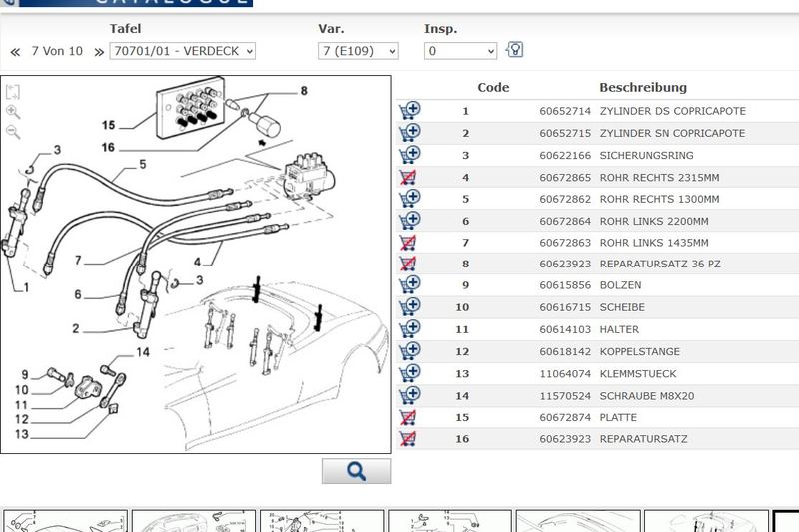The width and height of the screenshot is (799, 532).
Task: Open the Tafel dropdown showing 70701/01 - VERDECK
Action: click(x=182, y=51)
